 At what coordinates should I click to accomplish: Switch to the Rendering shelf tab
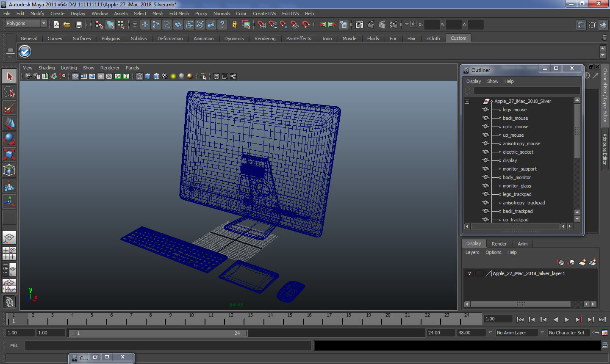(265, 39)
